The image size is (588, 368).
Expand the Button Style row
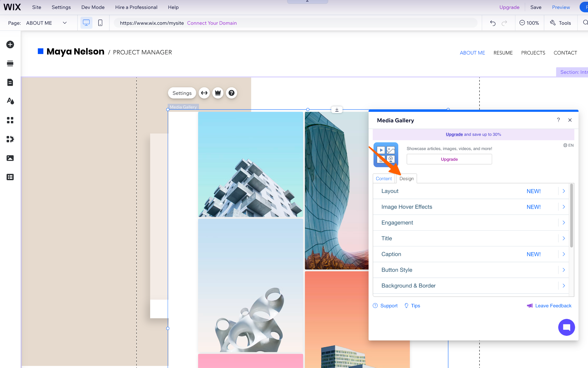click(x=471, y=270)
